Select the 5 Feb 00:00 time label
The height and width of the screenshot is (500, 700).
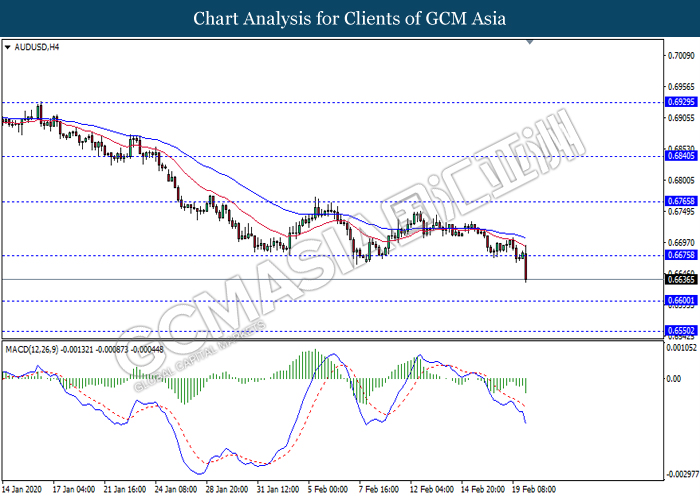[326, 491]
